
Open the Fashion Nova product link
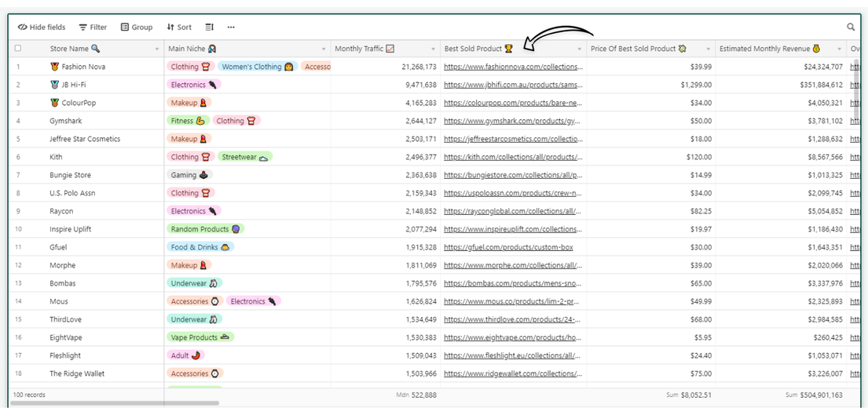click(x=513, y=67)
